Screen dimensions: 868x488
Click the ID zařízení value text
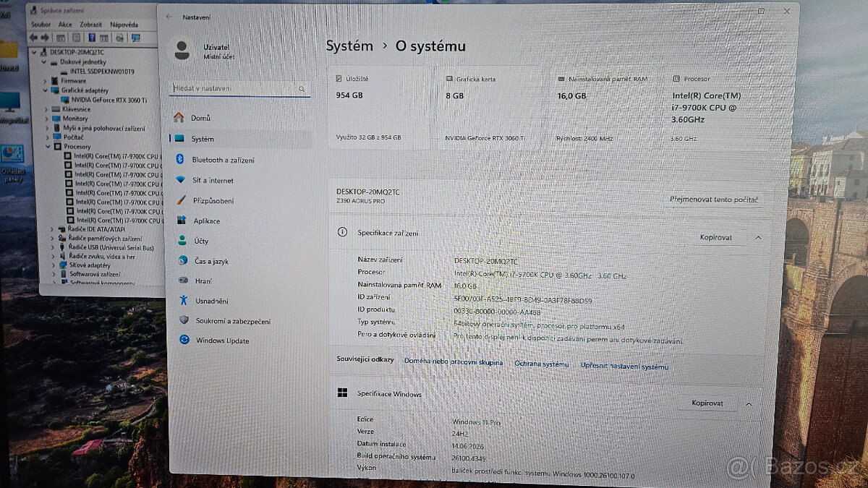[x=523, y=299]
